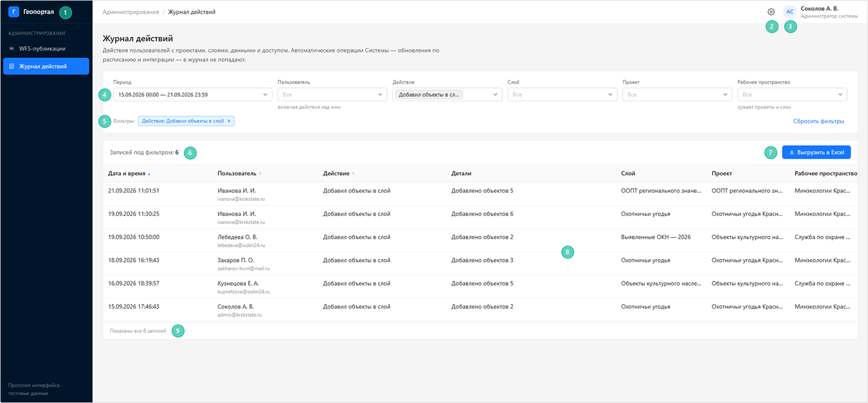Click the email kuznetsova@ookn24.ru
Image resolution: width=868 pixels, height=403 pixels.
[x=244, y=292]
